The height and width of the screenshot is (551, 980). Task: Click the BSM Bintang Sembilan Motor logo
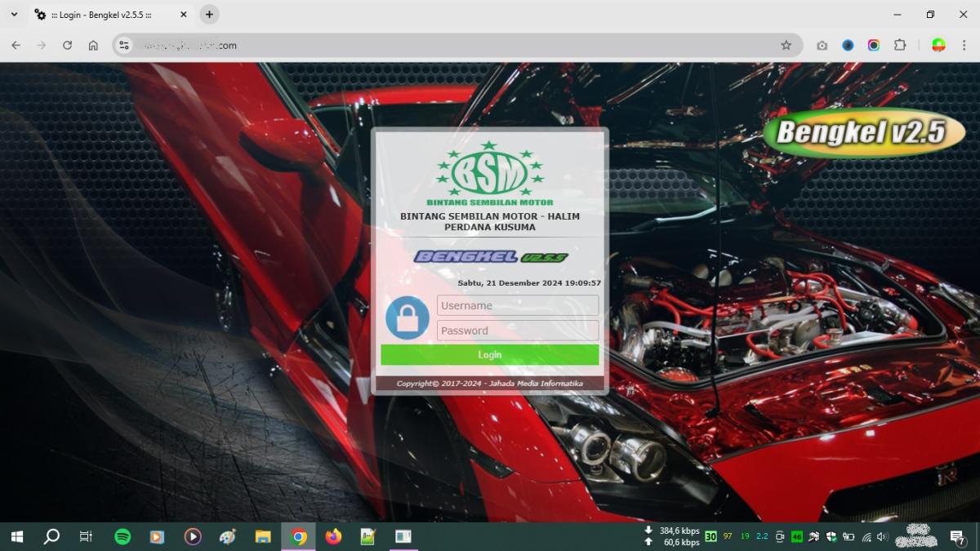click(x=489, y=174)
